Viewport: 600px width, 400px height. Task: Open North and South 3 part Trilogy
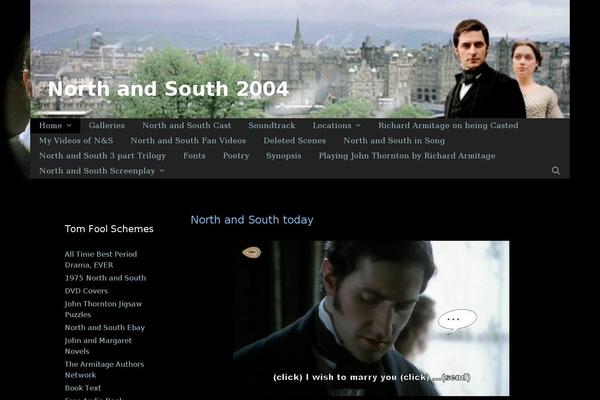(103, 156)
